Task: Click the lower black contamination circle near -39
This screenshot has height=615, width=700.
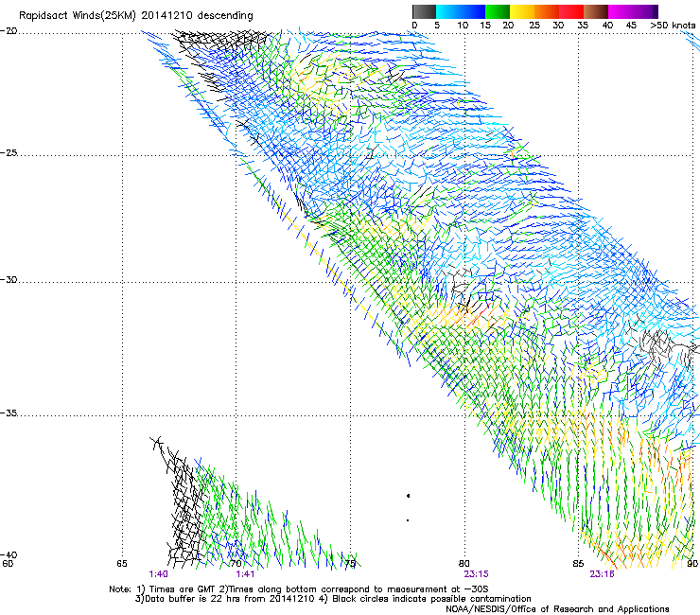Action: [408, 520]
